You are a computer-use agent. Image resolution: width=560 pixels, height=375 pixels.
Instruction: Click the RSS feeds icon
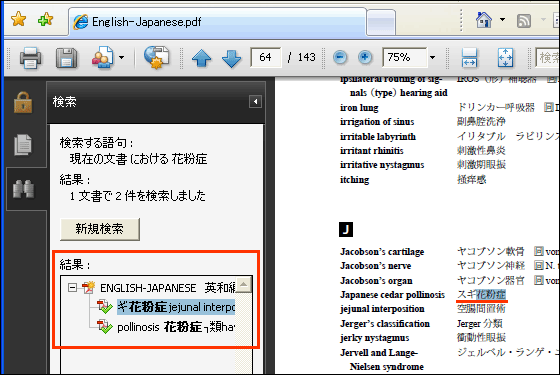coord(524,20)
